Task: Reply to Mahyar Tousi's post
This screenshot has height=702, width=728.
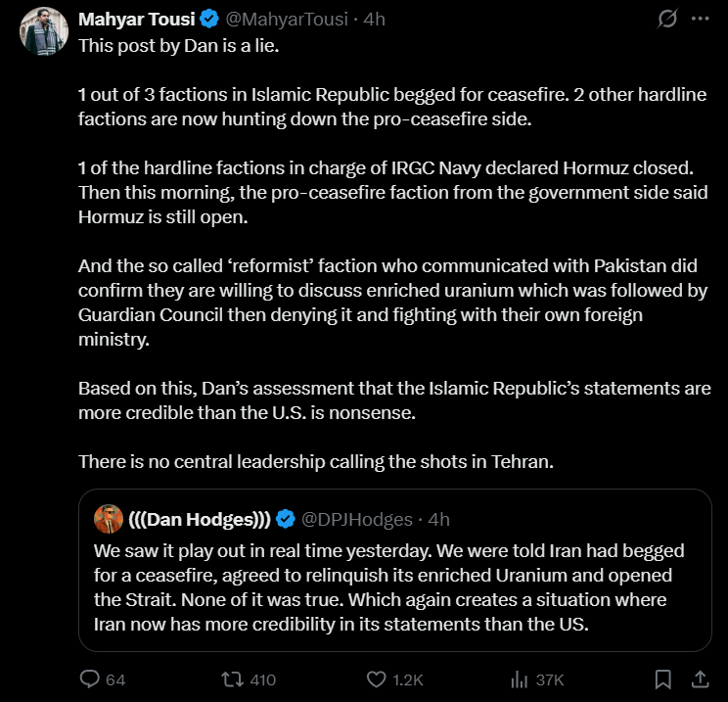Action: (x=90, y=679)
